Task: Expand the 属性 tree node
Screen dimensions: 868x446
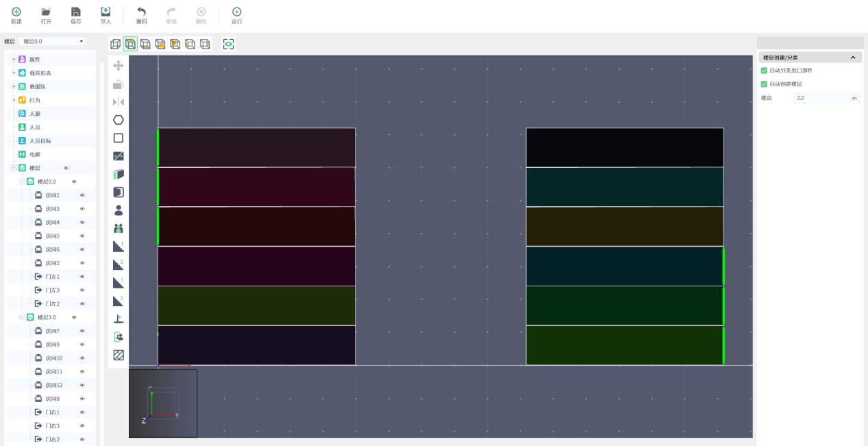Action: pos(13,60)
